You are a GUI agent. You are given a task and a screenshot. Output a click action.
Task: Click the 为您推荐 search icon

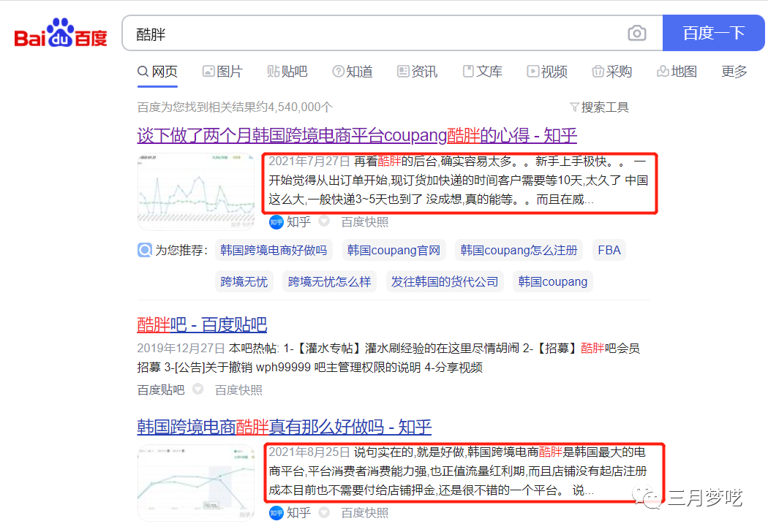(145, 250)
